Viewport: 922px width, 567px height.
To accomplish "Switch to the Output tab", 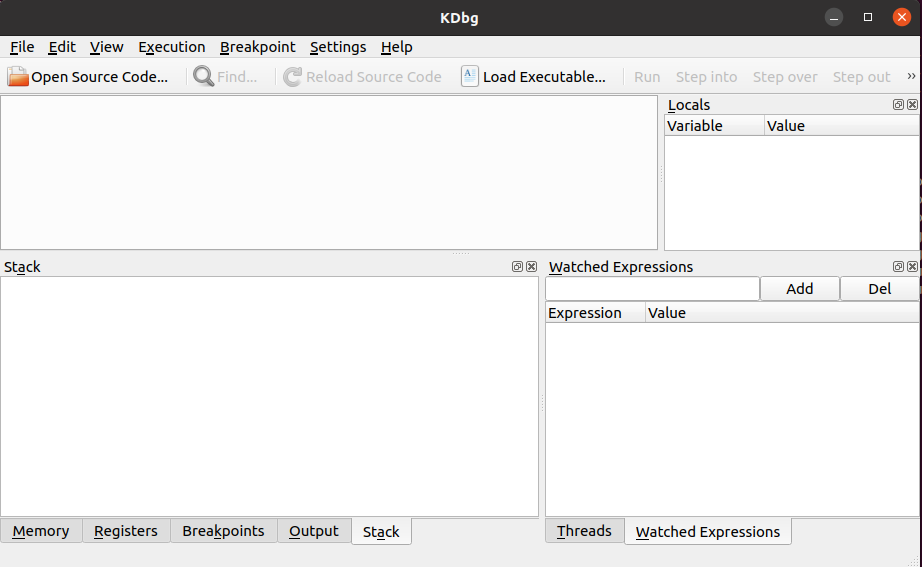I will click(x=314, y=531).
